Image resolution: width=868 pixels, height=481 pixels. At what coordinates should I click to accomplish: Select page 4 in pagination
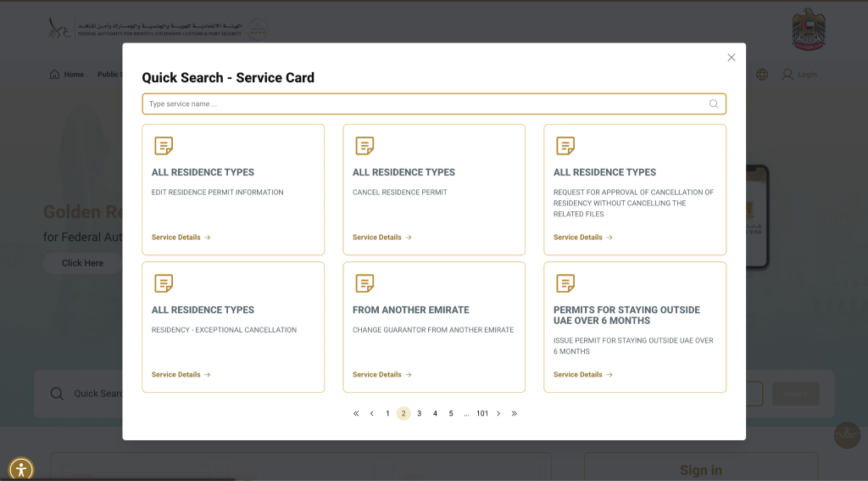[435, 413]
